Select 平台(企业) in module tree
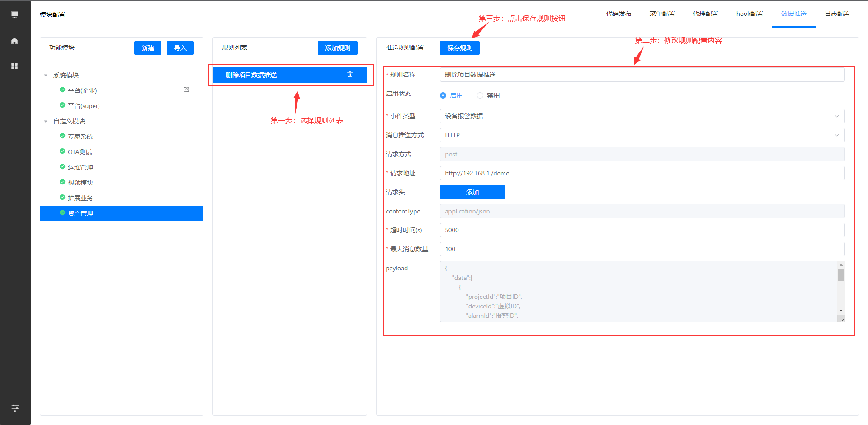Viewport: 868px width, 425px height. (x=82, y=90)
